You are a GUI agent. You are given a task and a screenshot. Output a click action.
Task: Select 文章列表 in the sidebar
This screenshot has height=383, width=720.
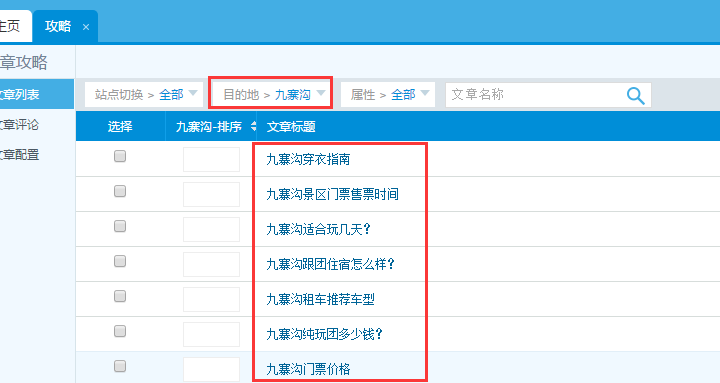[37, 94]
